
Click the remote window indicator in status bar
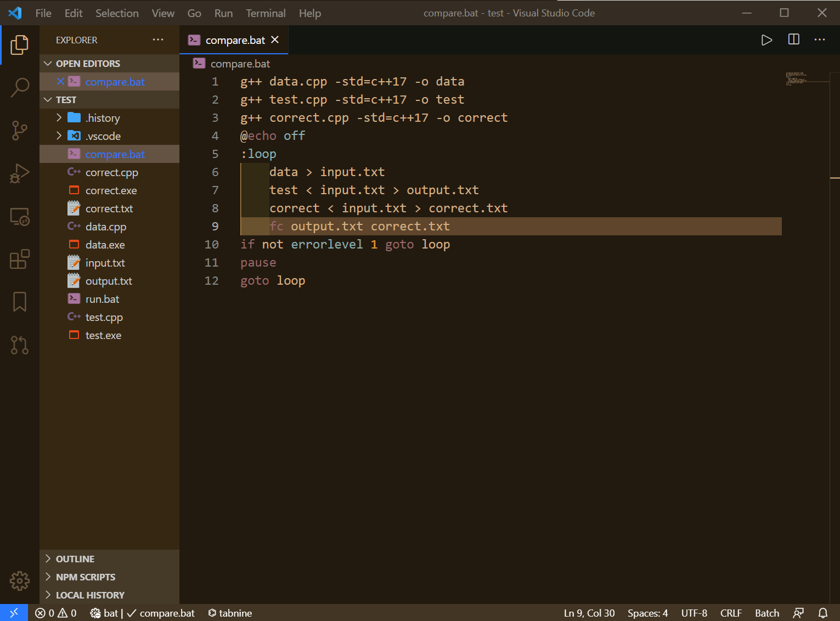14,613
